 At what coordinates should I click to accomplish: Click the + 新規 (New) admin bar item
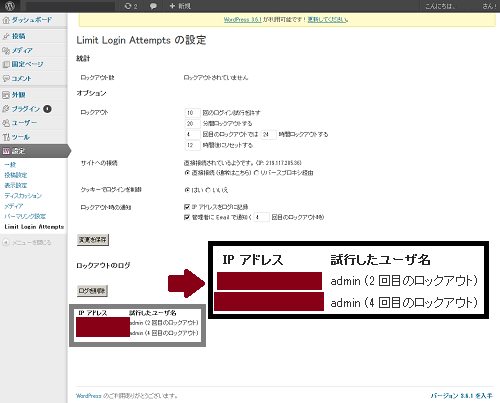180,6
